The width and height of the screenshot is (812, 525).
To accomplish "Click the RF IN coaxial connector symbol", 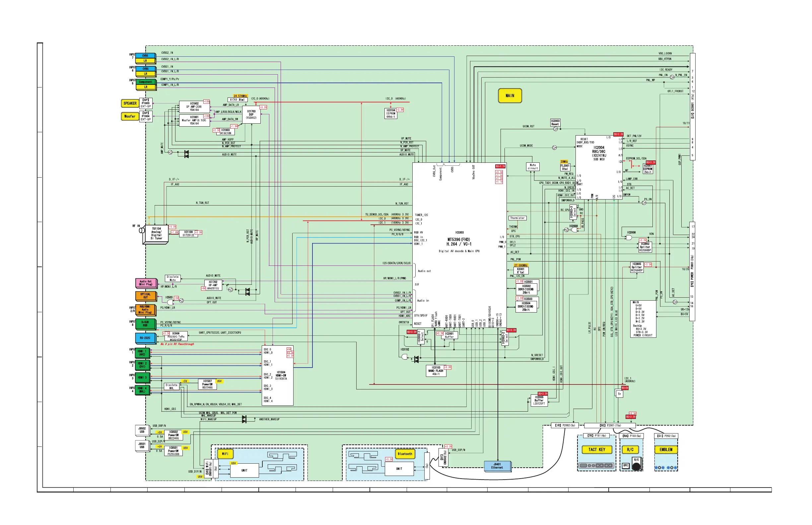I will tap(142, 230).
